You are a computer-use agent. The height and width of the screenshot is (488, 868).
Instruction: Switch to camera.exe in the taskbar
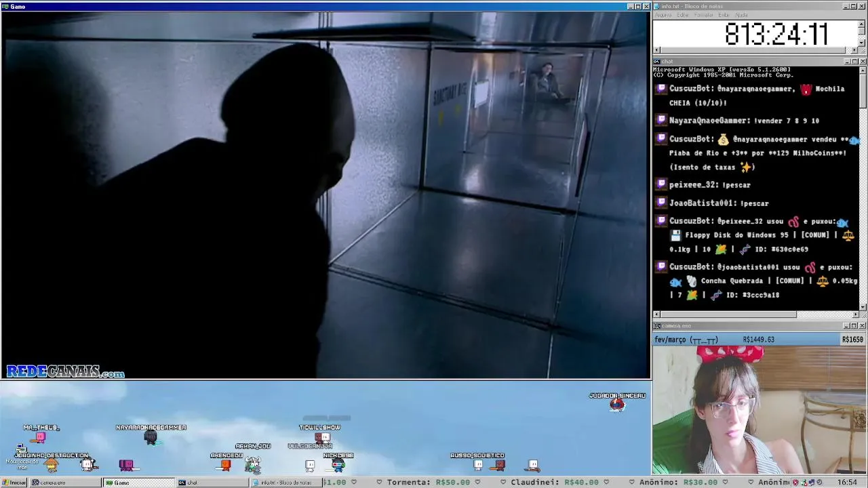(64, 483)
